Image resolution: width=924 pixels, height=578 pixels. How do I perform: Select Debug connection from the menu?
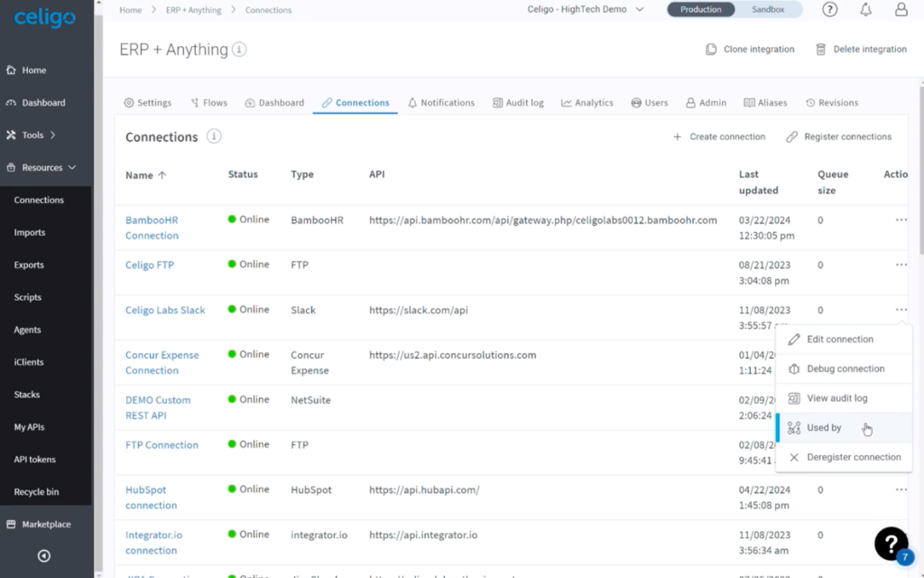pyautogui.click(x=844, y=368)
